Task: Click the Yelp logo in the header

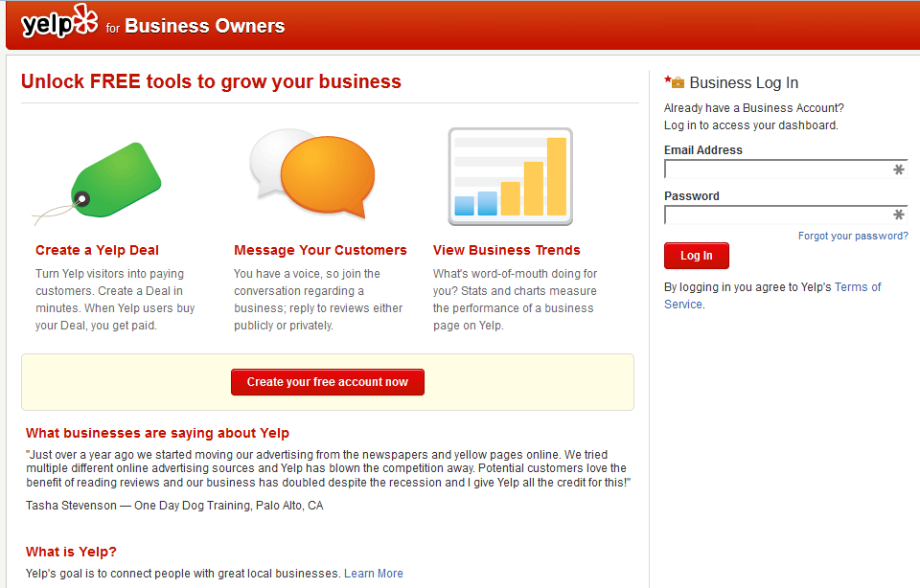Action: coord(59,22)
